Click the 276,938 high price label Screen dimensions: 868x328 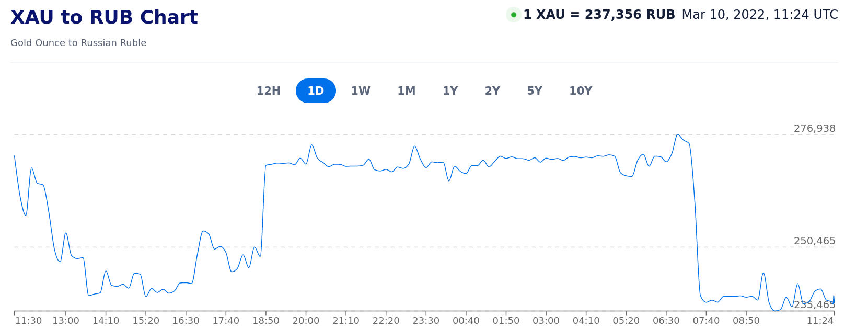[814, 129]
